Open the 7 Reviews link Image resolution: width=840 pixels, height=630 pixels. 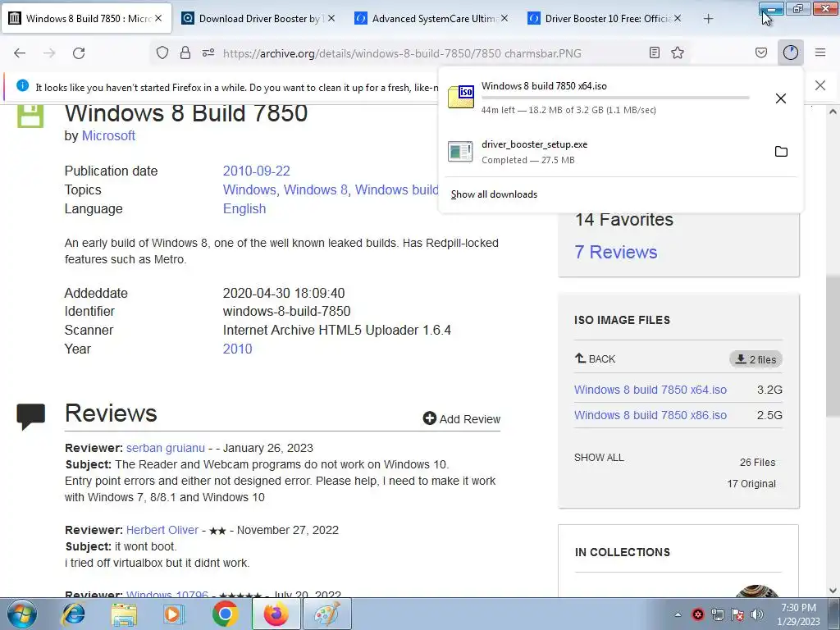point(615,252)
